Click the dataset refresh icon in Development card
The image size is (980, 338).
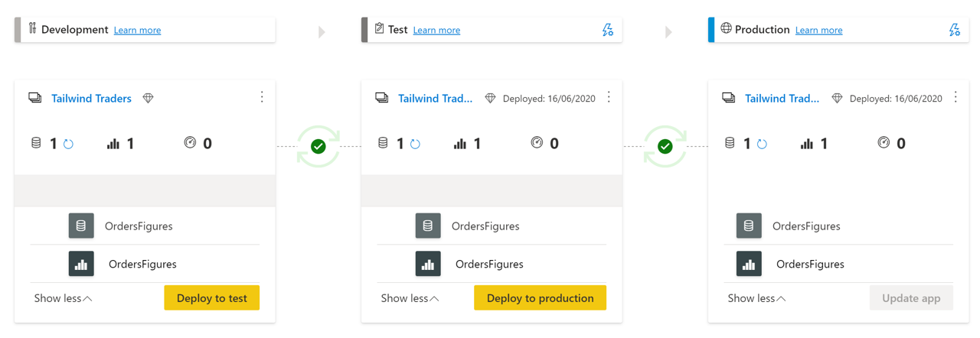point(68,144)
